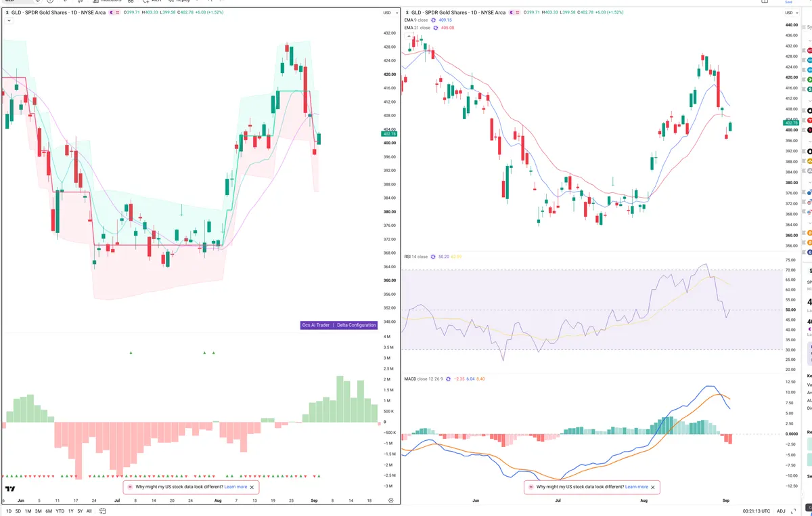Click the TradingView logo in left chart
The width and height of the screenshot is (812, 516).
click(x=10, y=489)
